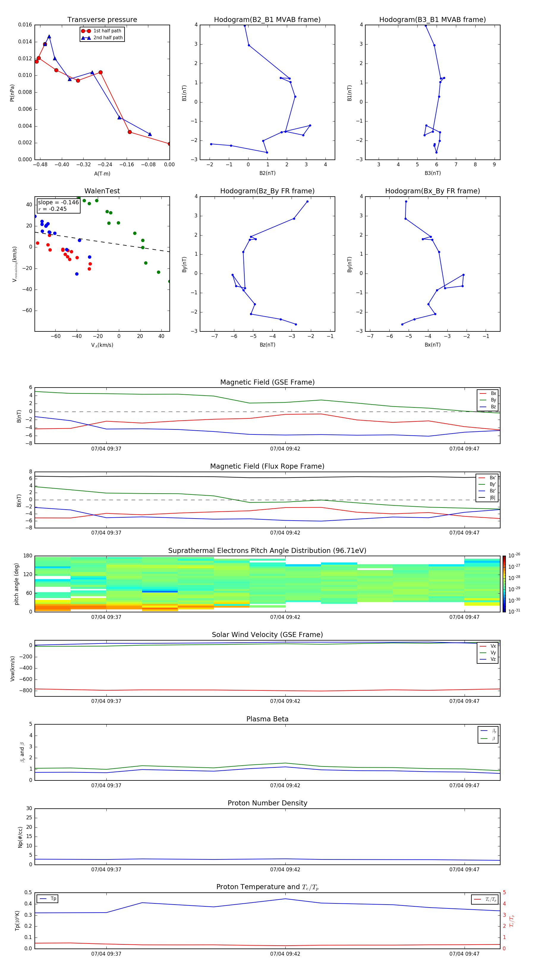Click the 'Hodogram(B2_B1 MVAB frame)' title

click(267, 20)
